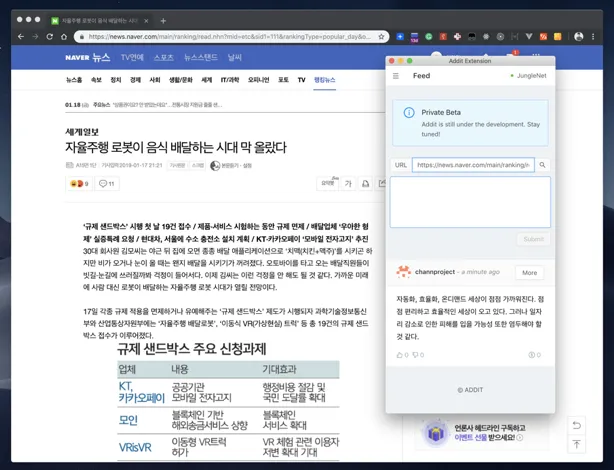Open the 랭킹뉴스 tab
The height and width of the screenshot is (470, 614).
[325, 80]
